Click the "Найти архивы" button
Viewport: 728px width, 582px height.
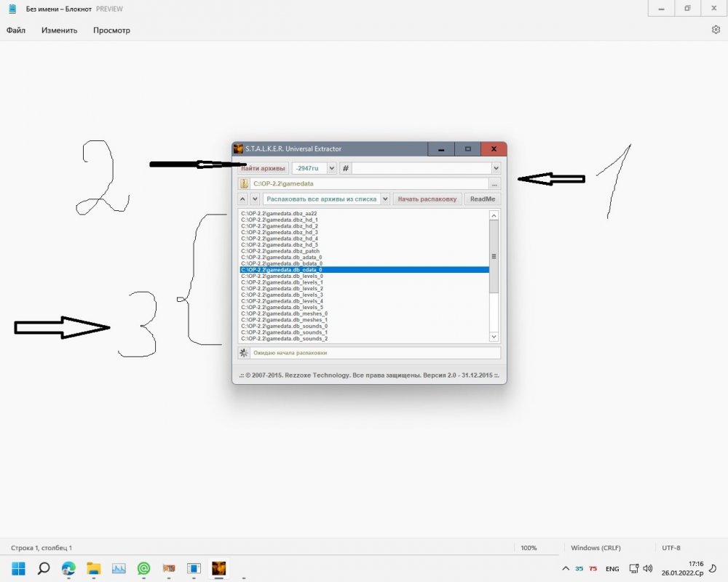[264, 168]
